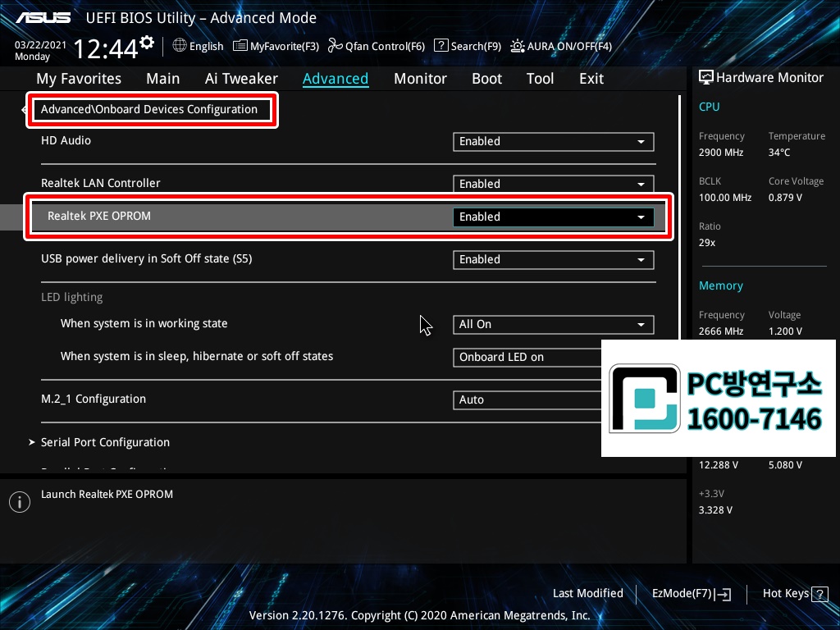This screenshot has width=840, height=630.
Task: Click the Search question mark icon
Action: 441,46
